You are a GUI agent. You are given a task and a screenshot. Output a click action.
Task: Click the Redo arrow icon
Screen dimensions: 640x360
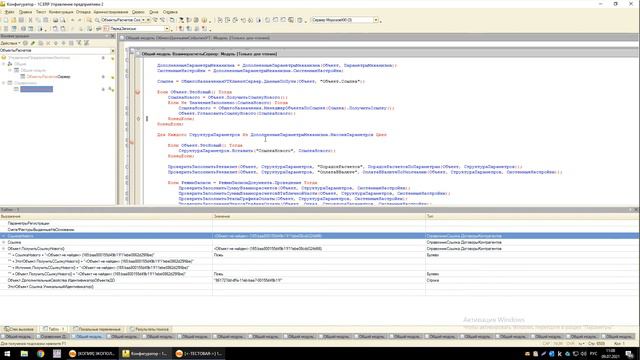80,20
